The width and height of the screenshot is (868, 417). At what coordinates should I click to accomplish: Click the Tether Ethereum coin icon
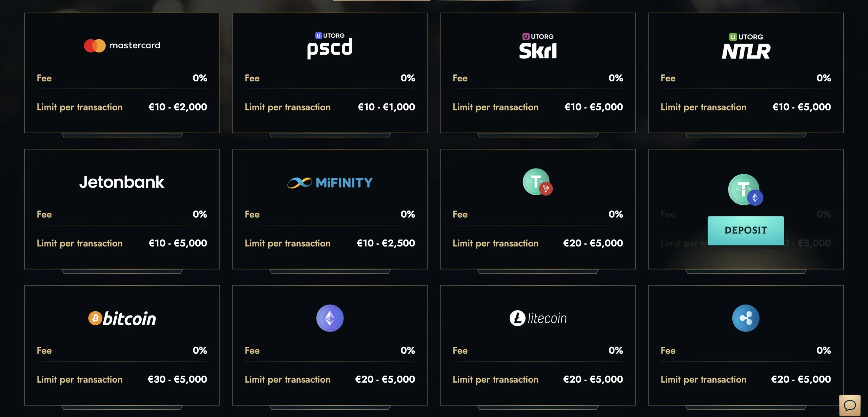point(746,190)
